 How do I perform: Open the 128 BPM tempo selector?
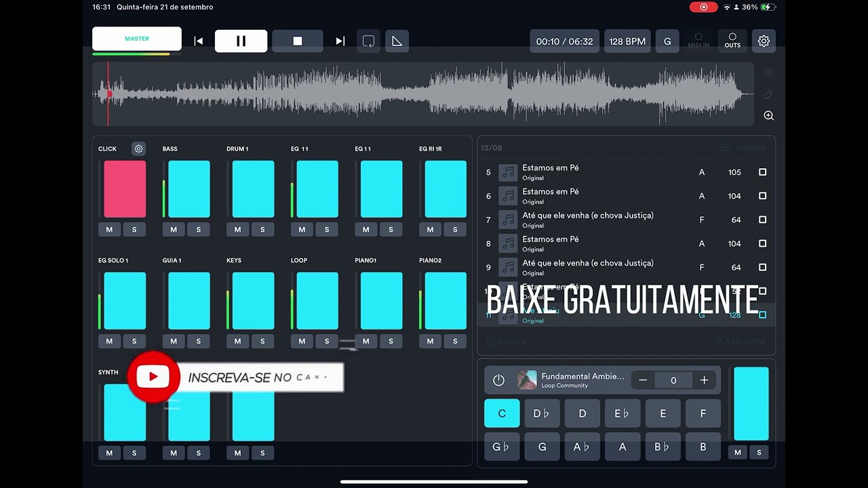pos(627,41)
